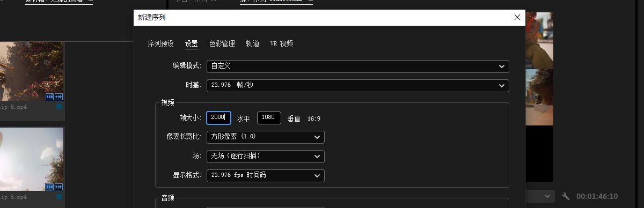
Task: Click the audio waveform badge on clip 8.mp4
Action: point(59,97)
